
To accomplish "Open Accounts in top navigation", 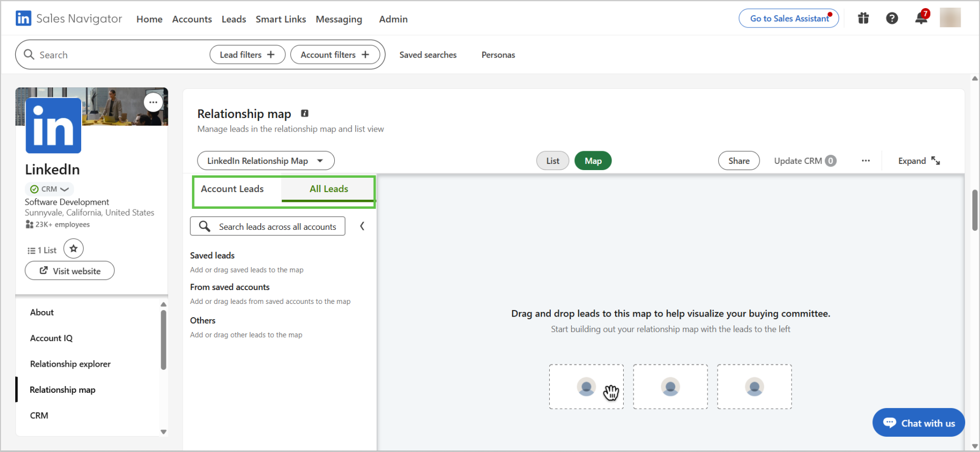I will [192, 19].
